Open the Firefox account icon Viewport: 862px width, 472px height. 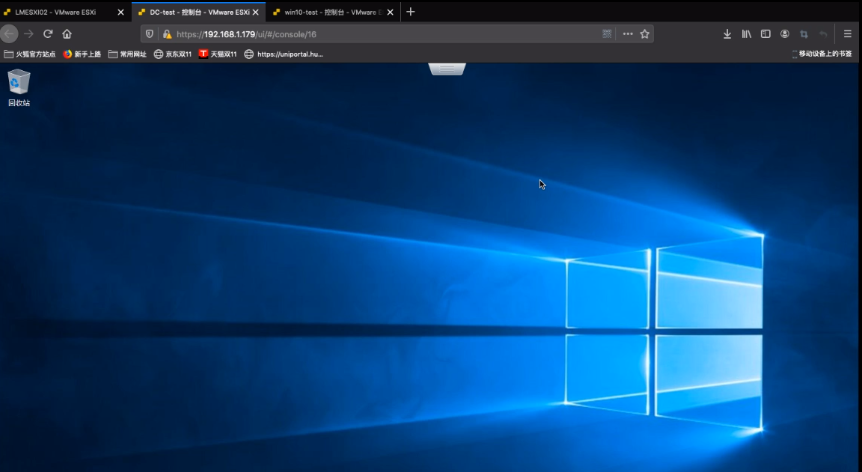[785, 34]
